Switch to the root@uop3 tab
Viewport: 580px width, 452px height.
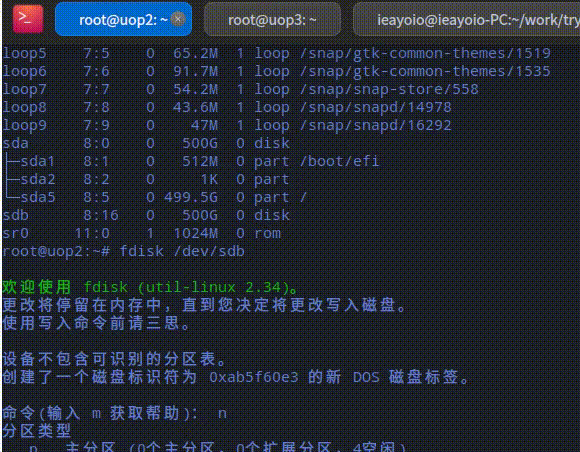(x=272, y=20)
